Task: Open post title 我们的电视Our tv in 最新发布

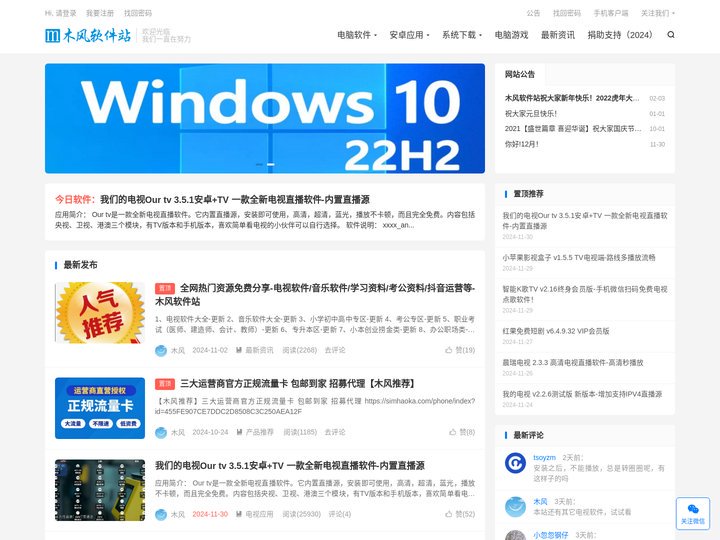Action: click(290, 466)
